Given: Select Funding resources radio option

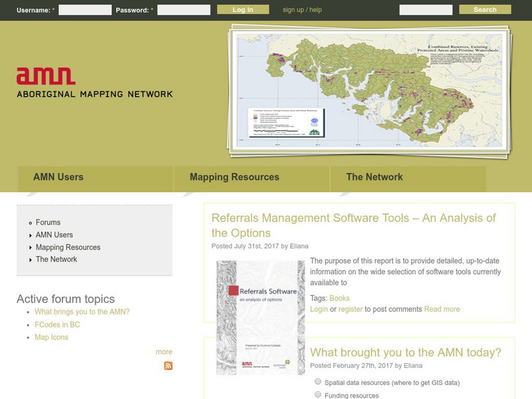Looking at the screenshot, I should [318, 394].
